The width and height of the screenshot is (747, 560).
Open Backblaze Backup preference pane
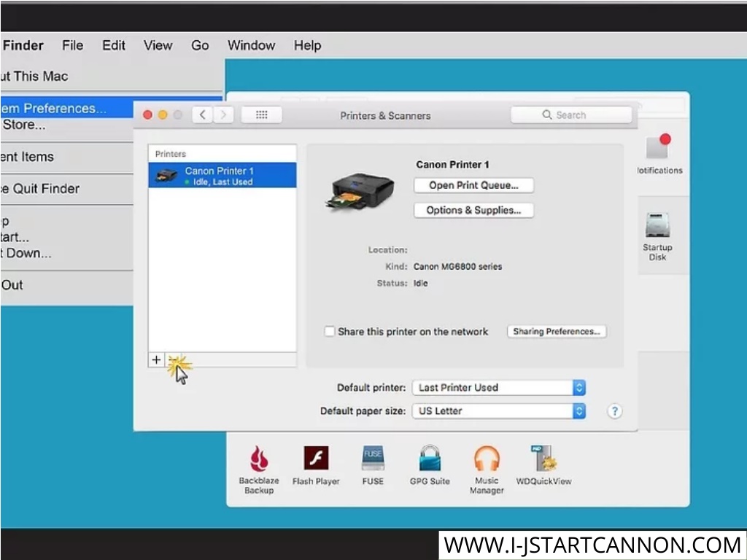tap(259, 470)
